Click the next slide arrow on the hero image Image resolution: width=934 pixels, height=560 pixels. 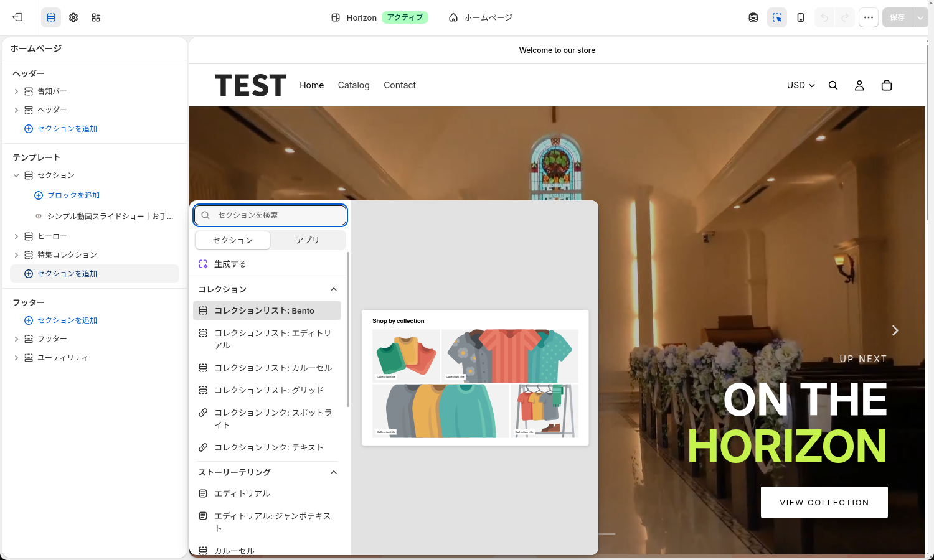895,330
